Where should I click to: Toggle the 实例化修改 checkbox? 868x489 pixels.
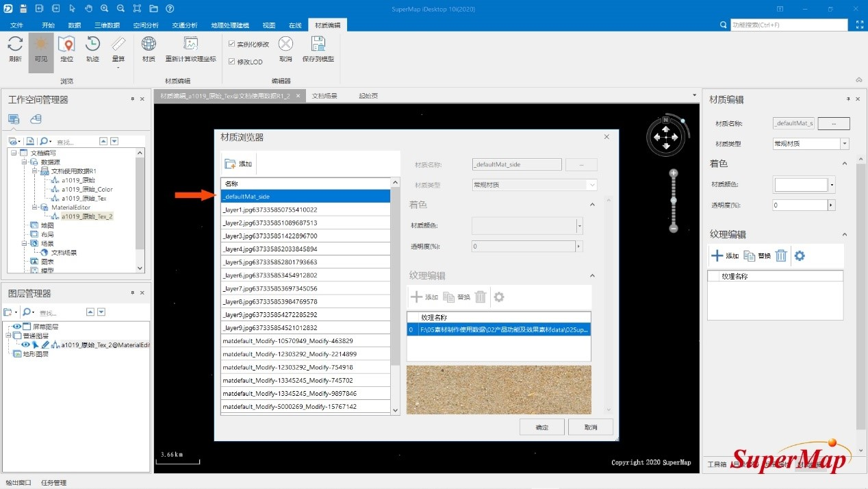tap(232, 44)
